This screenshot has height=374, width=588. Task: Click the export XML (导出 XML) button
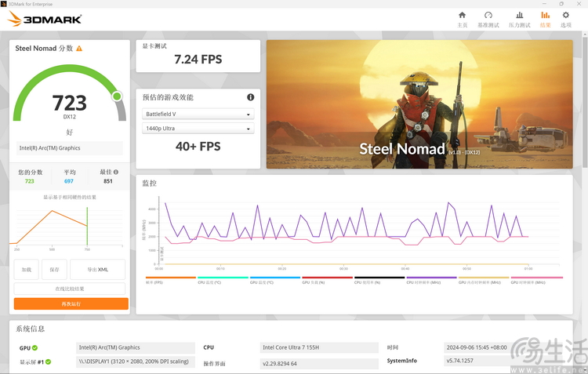97,270
